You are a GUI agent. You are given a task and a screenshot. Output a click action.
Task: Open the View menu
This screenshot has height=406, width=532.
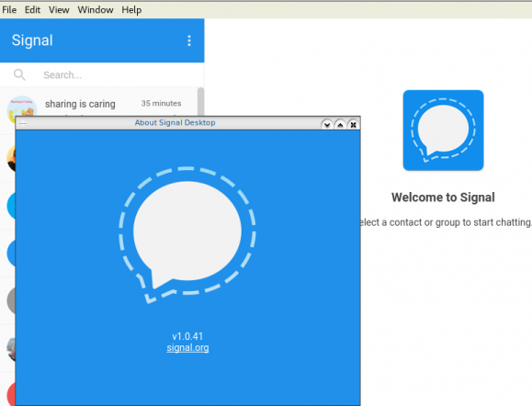click(x=59, y=10)
